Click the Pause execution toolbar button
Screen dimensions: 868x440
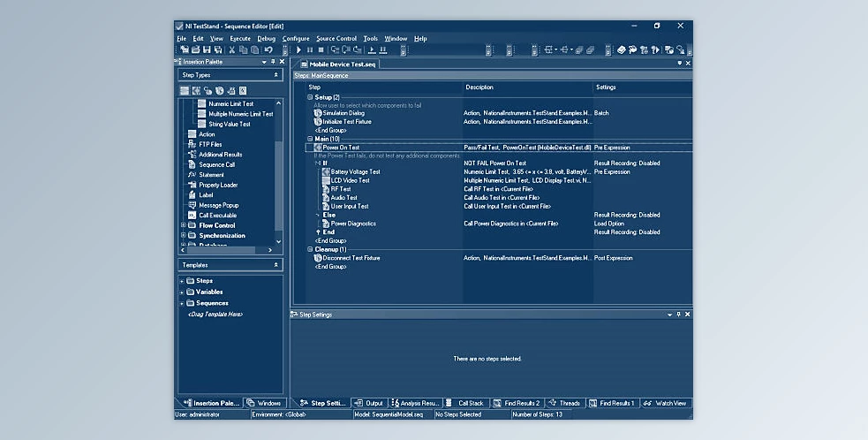(310, 50)
